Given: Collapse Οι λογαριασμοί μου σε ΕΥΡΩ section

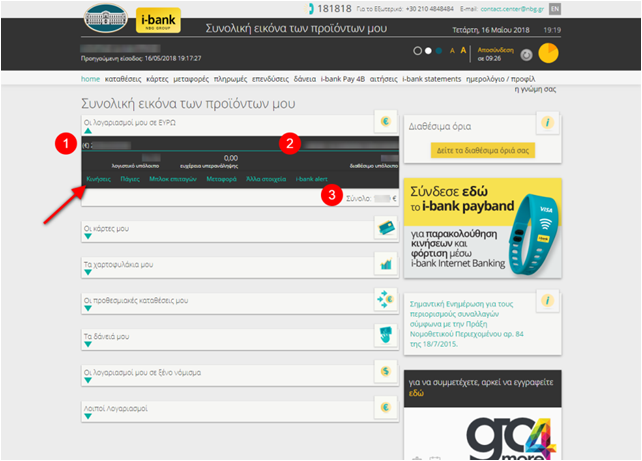Looking at the screenshot, I should pyautogui.click(x=88, y=131).
